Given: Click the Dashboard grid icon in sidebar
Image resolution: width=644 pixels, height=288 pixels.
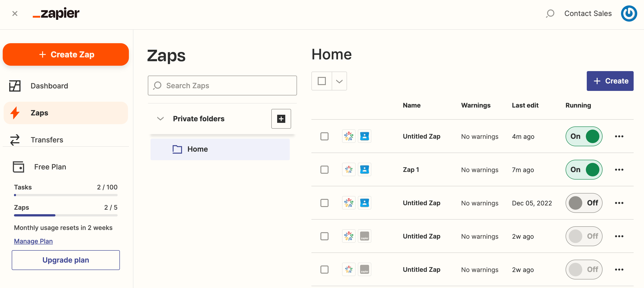Looking at the screenshot, I should (x=15, y=86).
